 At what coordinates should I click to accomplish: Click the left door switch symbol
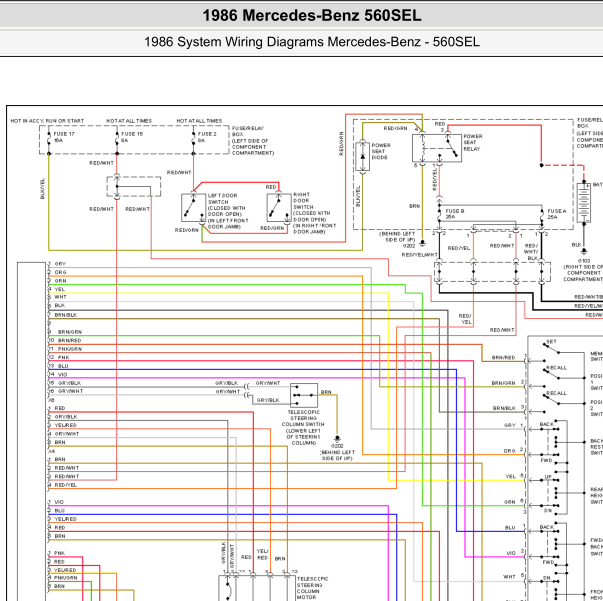193,208
